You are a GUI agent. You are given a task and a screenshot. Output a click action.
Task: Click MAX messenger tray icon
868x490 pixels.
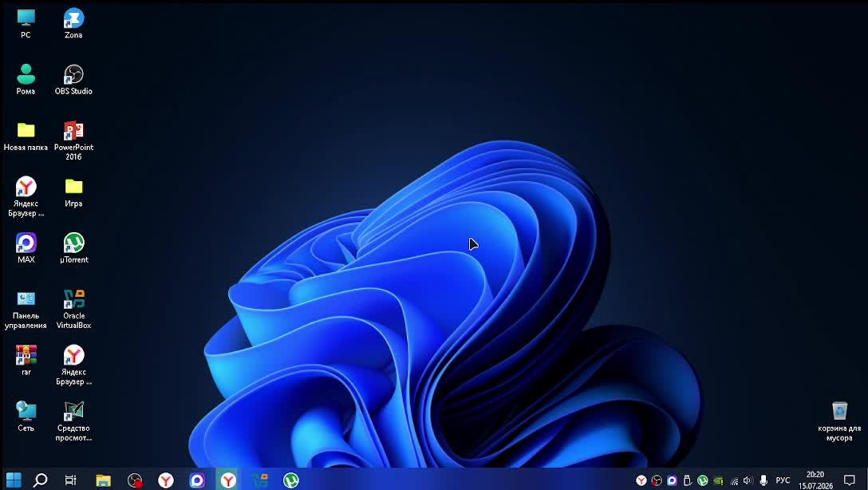click(x=672, y=480)
